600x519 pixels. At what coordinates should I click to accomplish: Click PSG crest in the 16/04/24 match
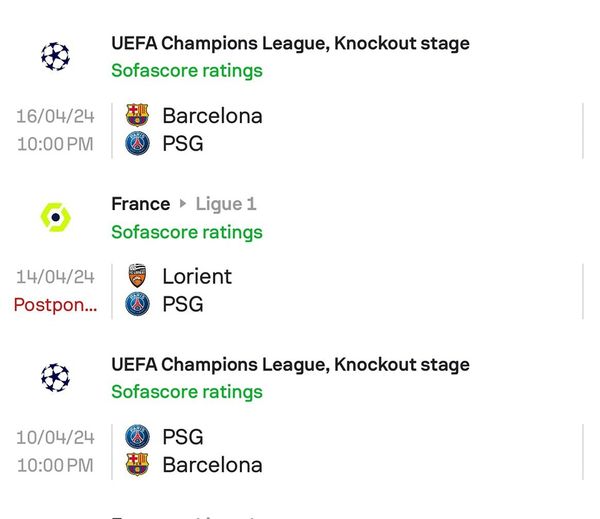[137, 143]
